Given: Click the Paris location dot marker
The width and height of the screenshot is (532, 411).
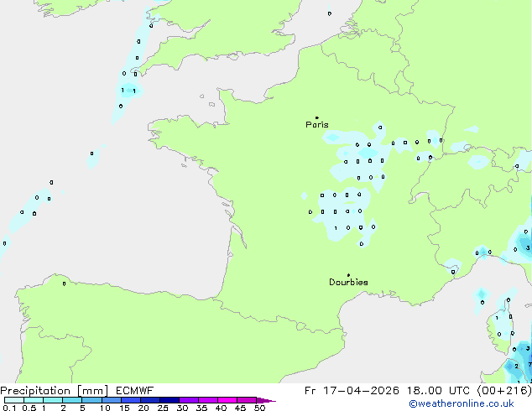Looking at the screenshot, I should tap(317, 117).
